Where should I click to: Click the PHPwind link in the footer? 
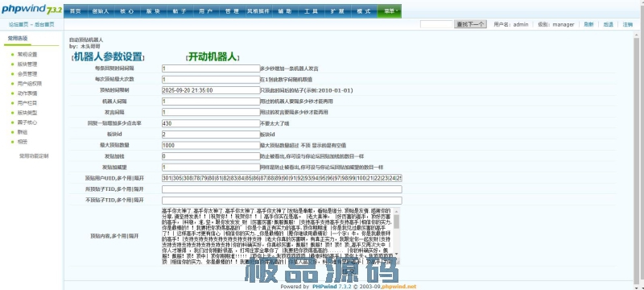[x=324, y=286]
